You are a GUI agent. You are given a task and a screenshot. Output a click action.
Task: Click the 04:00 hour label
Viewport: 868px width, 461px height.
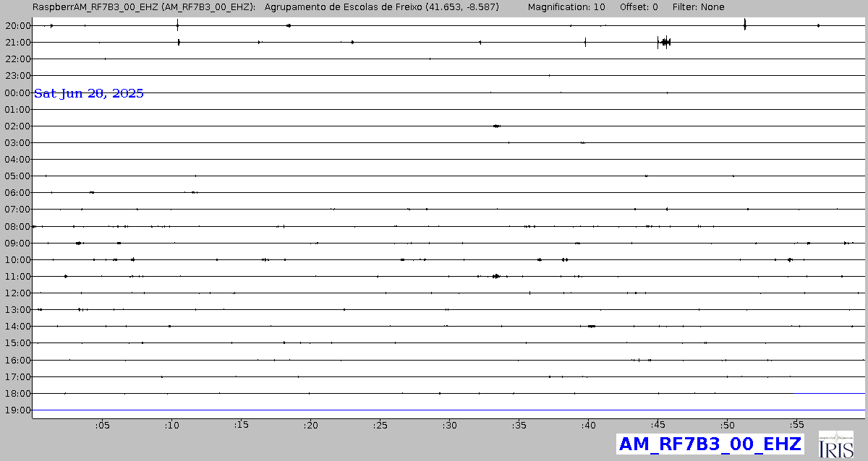(17, 160)
